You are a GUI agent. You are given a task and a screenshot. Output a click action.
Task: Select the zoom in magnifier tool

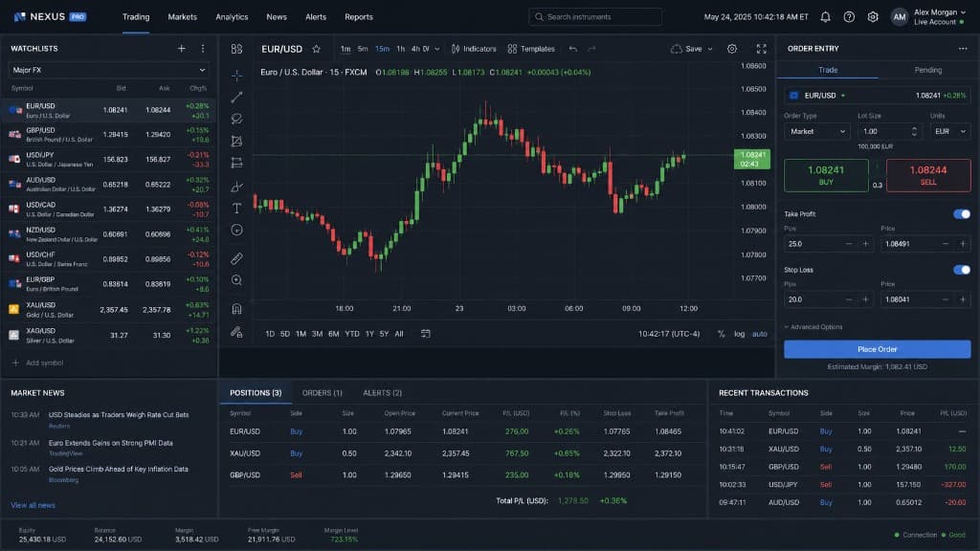[237, 280]
